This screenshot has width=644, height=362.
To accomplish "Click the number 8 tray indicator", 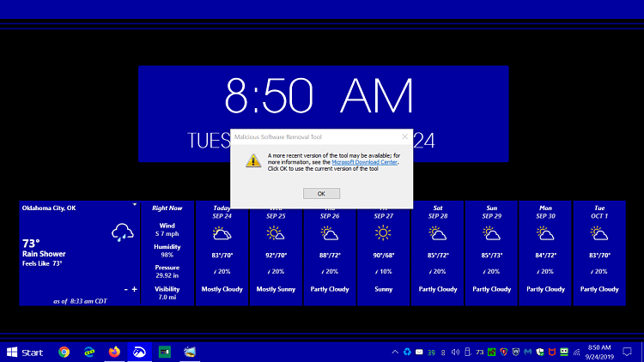I will pyautogui.click(x=443, y=353).
